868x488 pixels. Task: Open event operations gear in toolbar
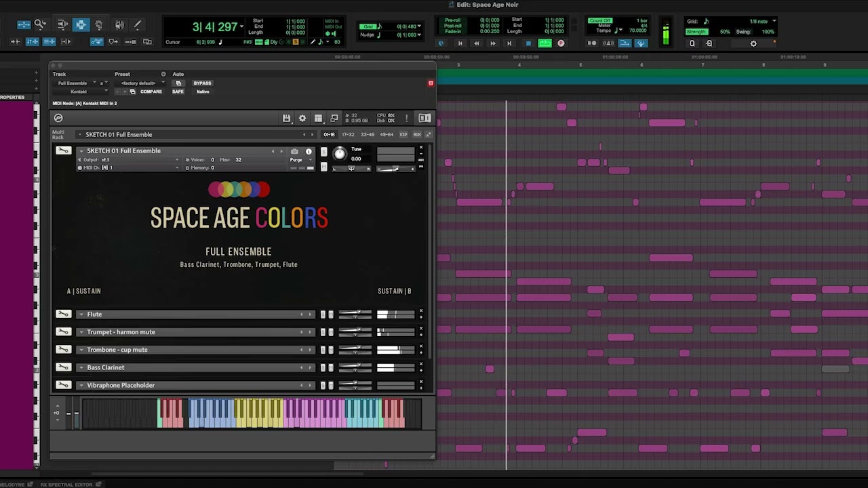753,43
